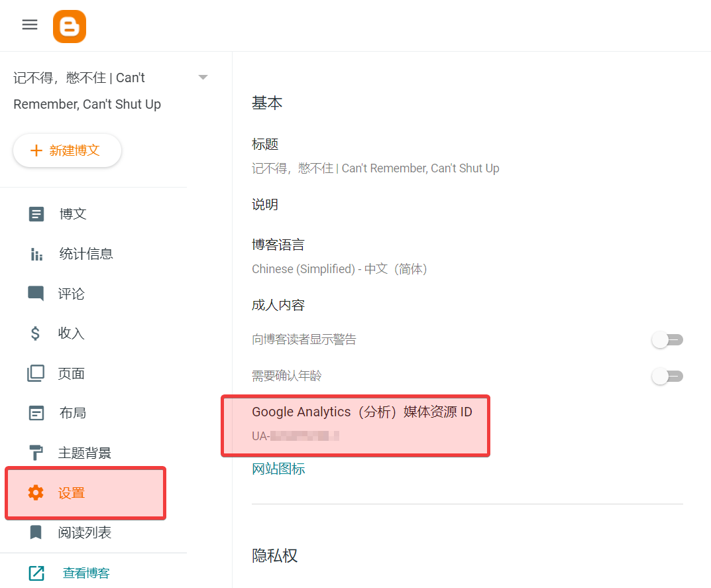Open the 布局 layout icon
This screenshot has height=588, width=711.
(36, 413)
